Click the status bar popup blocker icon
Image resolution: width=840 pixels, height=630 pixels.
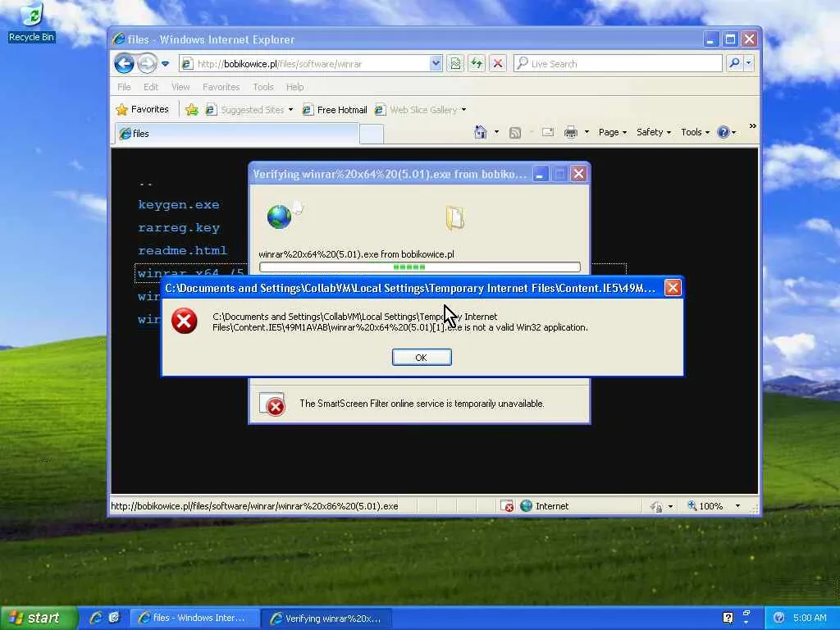tap(506, 505)
